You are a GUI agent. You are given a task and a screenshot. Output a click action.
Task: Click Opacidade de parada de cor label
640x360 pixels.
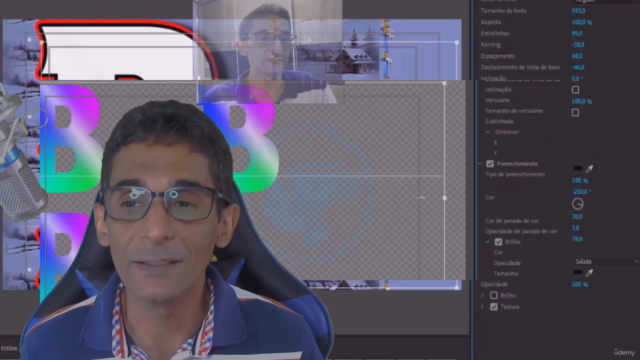(x=521, y=231)
